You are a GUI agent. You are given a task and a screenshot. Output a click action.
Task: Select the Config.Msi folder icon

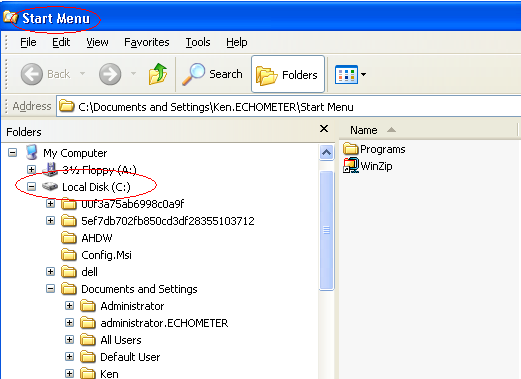pos(69,255)
